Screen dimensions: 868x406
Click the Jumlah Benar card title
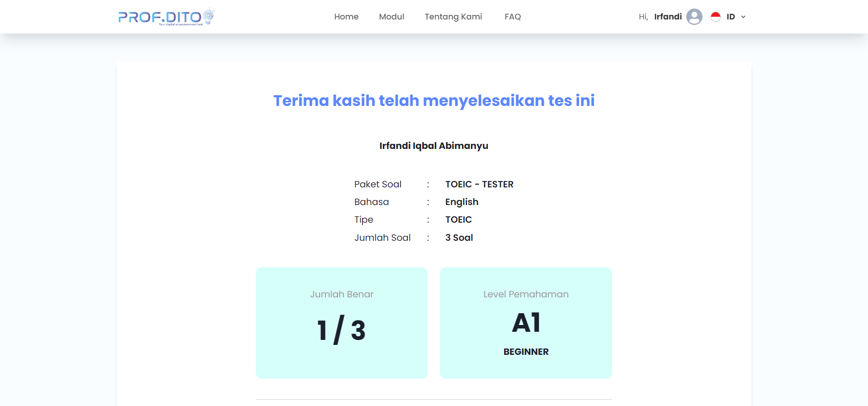click(342, 294)
